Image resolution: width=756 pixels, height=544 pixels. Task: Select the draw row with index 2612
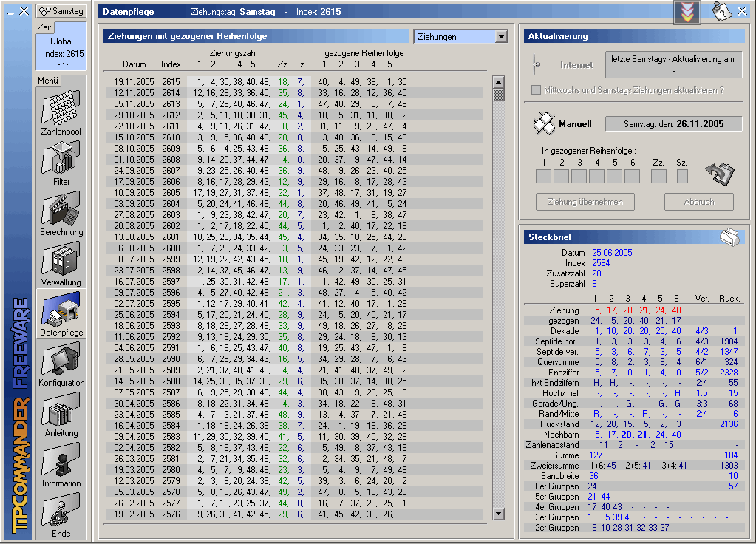295,115
